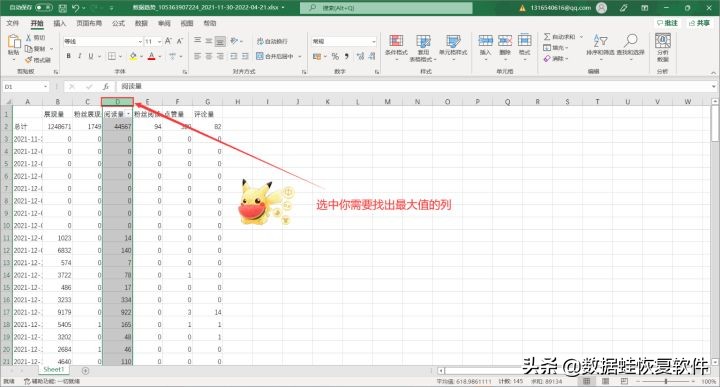Click the Undo icon in the title bar
This screenshot has height=387, width=720.
coord(76,8)
